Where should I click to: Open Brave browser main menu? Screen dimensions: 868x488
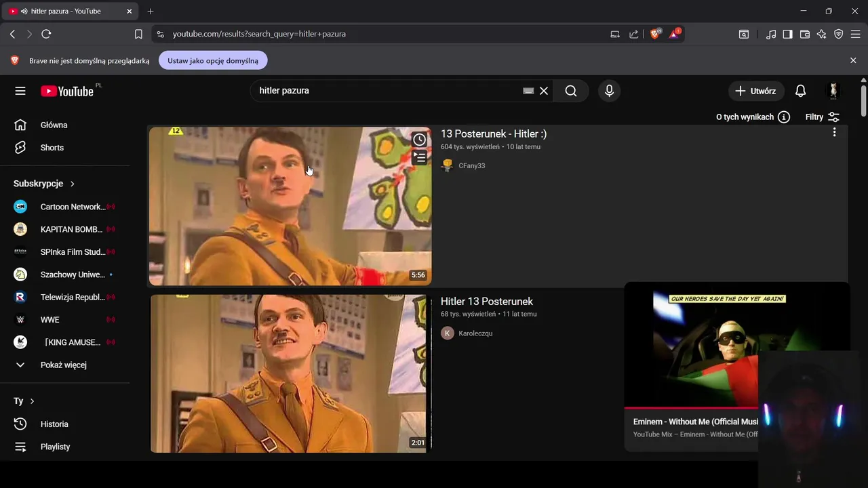855,34
